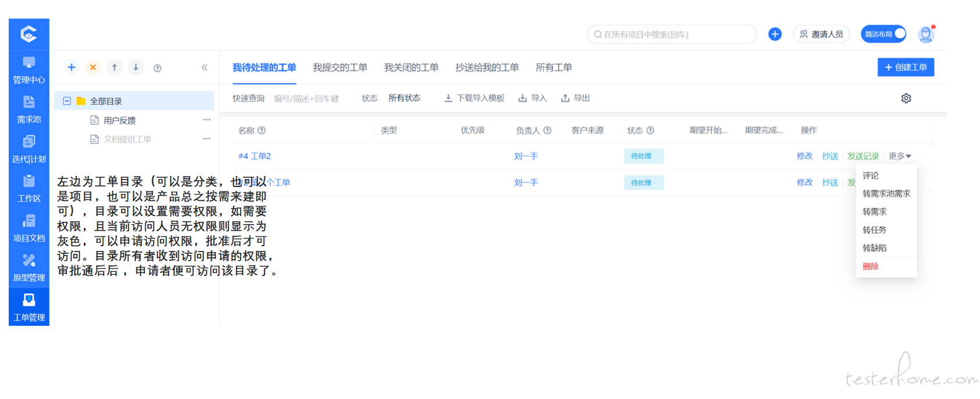Open the 所有状态 status dropdown

404,98
